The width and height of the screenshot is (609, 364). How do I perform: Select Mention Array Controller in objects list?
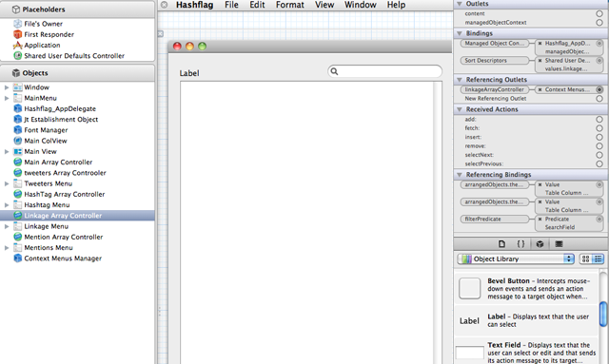click(64, 237)
